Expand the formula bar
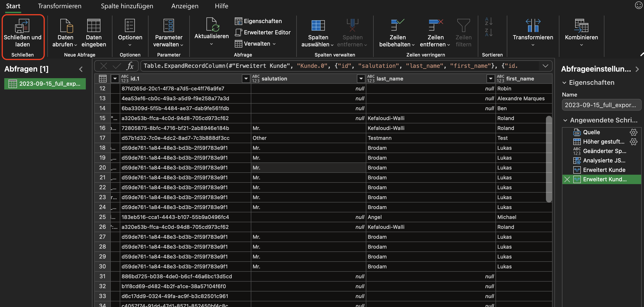Image resolution: width=644 pixels, height=307 pixels. point(545,66)
